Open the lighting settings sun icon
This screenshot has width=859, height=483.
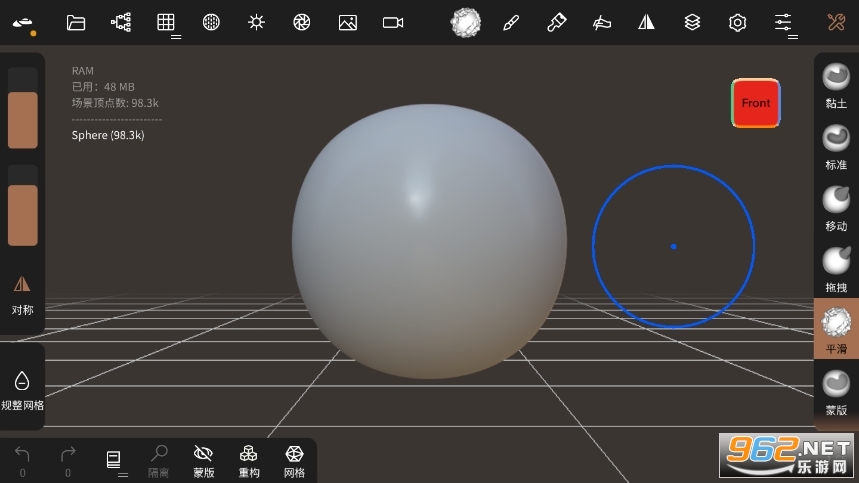[x=257, y=22]
